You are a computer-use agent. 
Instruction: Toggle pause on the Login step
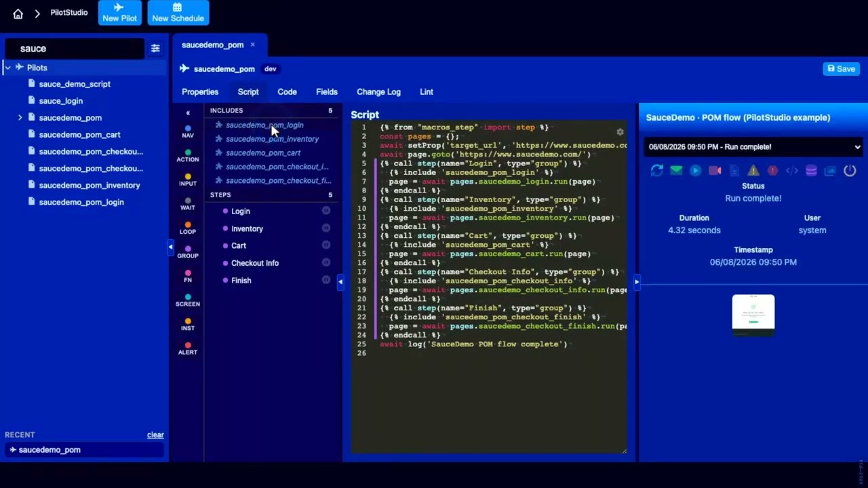point(326,211)
